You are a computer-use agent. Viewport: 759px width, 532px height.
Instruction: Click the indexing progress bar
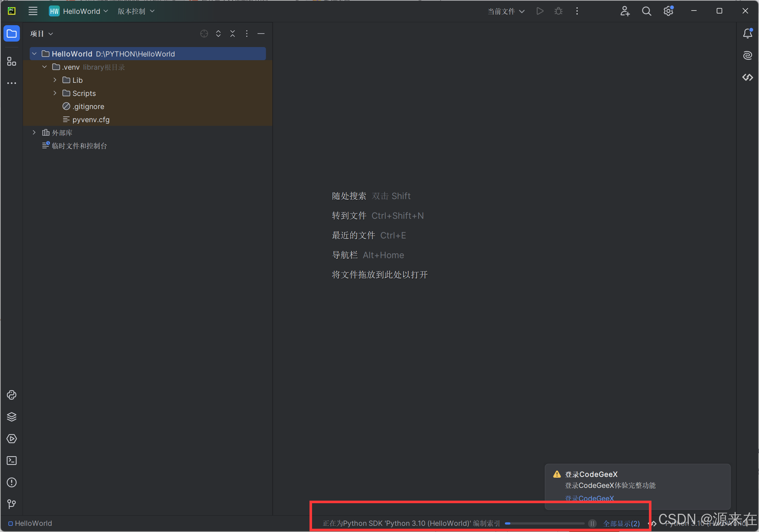coord(545,523)
